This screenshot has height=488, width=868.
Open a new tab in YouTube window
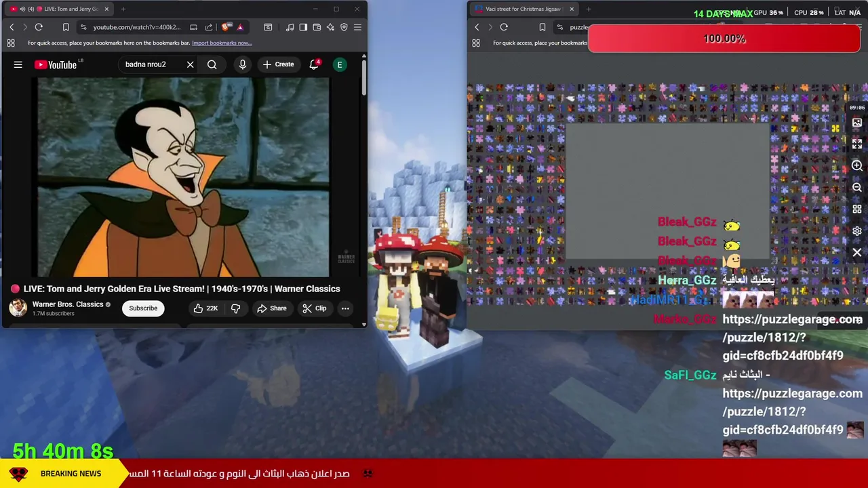pos(123,9)
